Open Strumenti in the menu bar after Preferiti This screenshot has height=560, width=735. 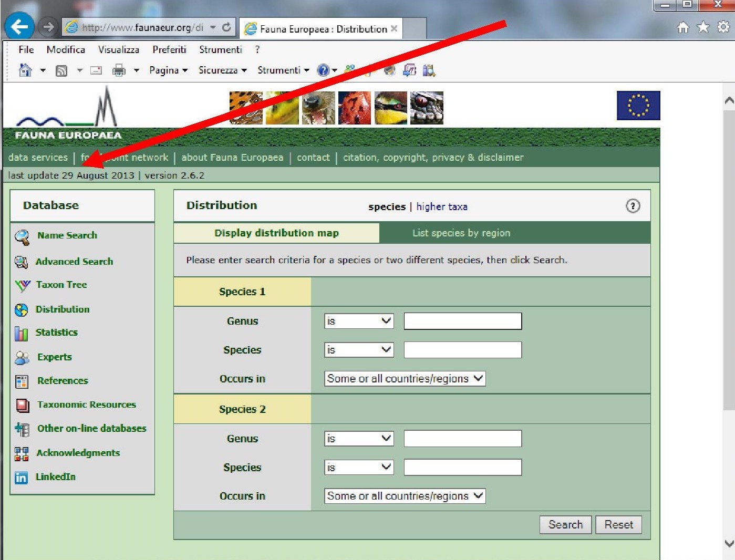click(x=221, y=49)
